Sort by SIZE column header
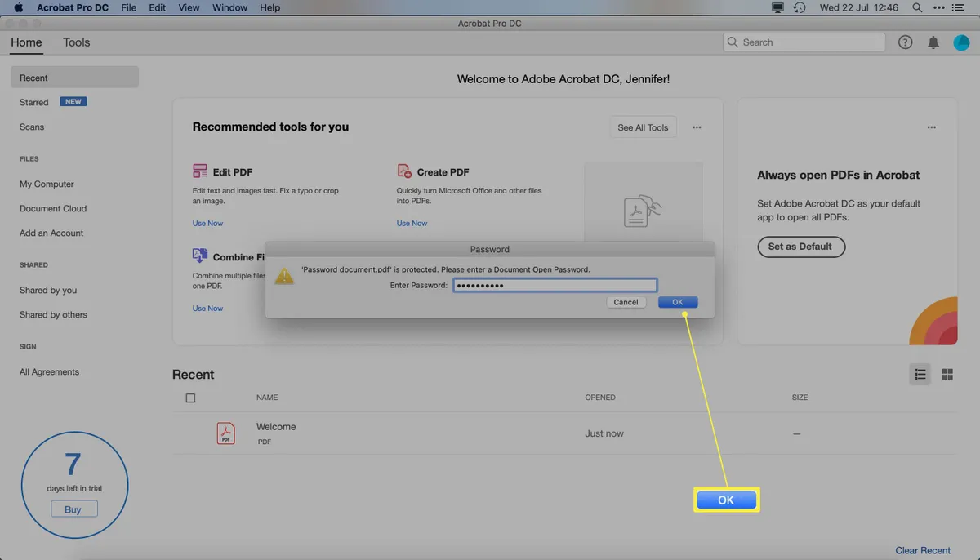The image size is (980, 560). tap(800, 398)
